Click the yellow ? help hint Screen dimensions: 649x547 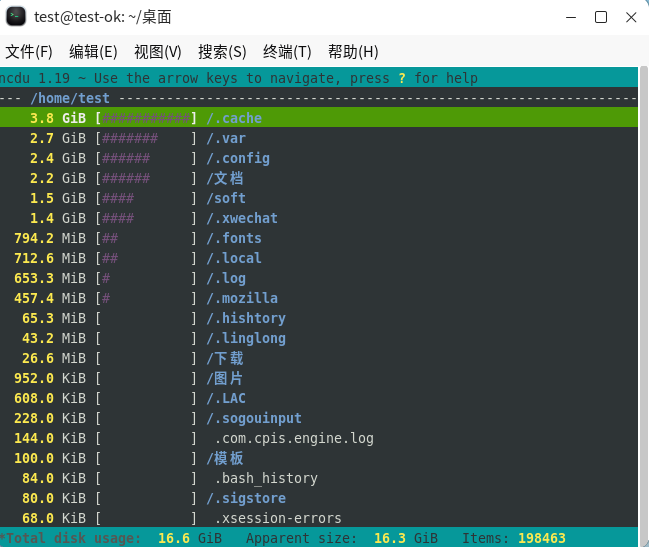click(x=402, y=78)
